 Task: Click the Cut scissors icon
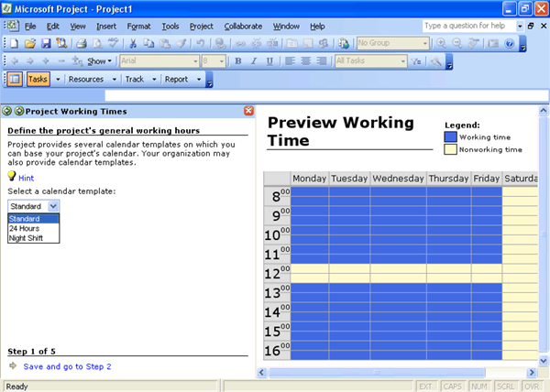click(x=134, y=43)
